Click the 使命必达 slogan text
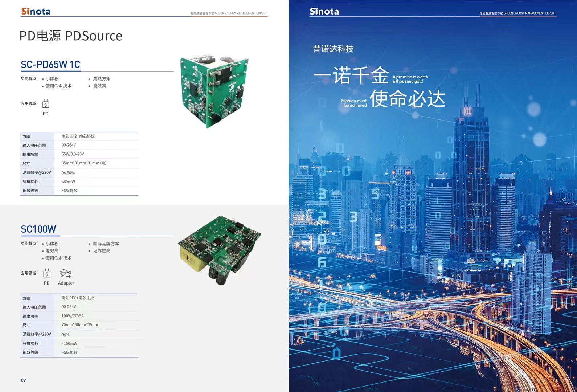The height and width of the screenshot is (392, 577). [x=407, y=99]
